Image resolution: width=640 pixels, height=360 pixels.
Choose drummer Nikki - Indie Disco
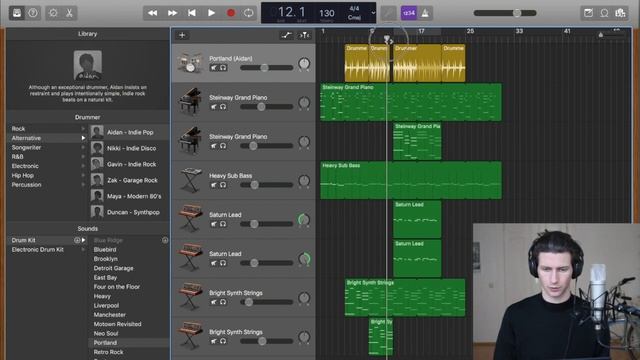coord(129,148)
